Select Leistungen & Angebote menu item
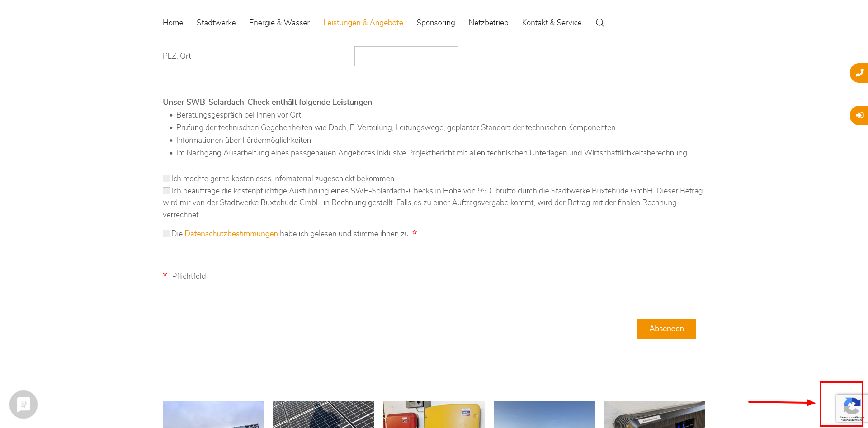The width and height of the screenshot is (868, 428). coord(363,23)
